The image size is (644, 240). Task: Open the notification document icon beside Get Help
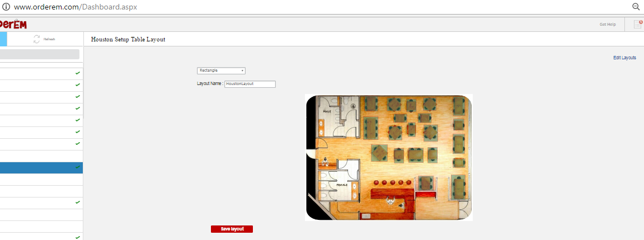(637, 24)
